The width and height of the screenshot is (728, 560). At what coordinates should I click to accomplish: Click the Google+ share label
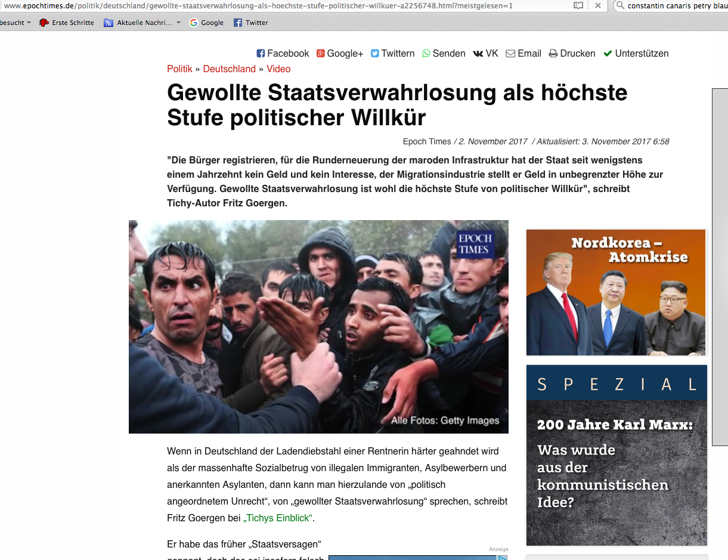[x=345, y=54]
